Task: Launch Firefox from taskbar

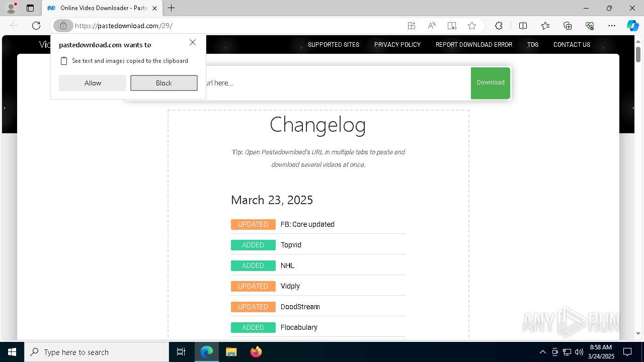Action: point(256,352)
